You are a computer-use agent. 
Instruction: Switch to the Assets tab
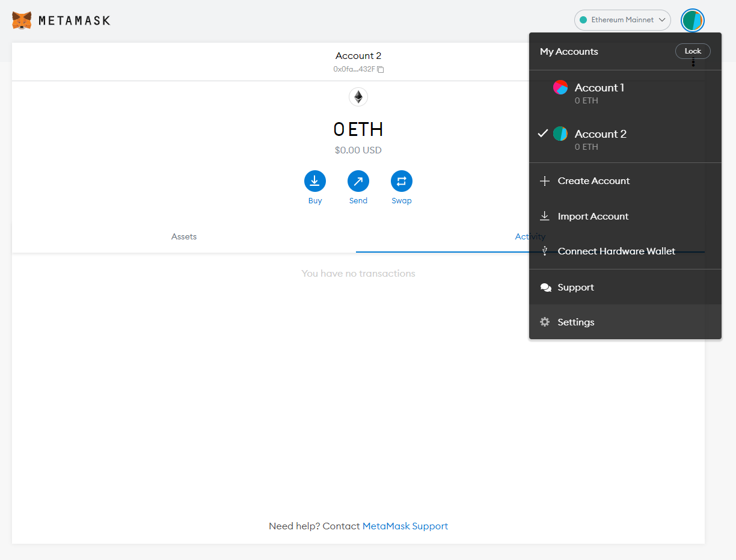click(183, 236)
